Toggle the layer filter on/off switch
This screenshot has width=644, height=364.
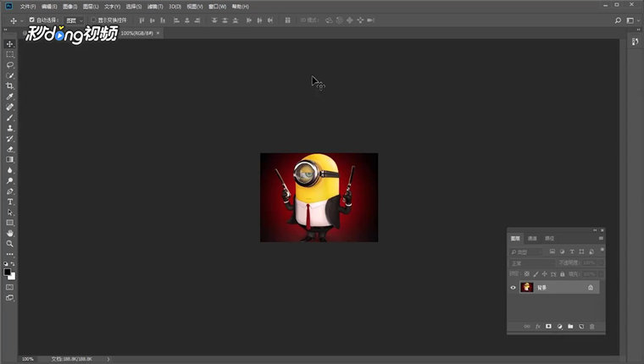coord(602,250)
